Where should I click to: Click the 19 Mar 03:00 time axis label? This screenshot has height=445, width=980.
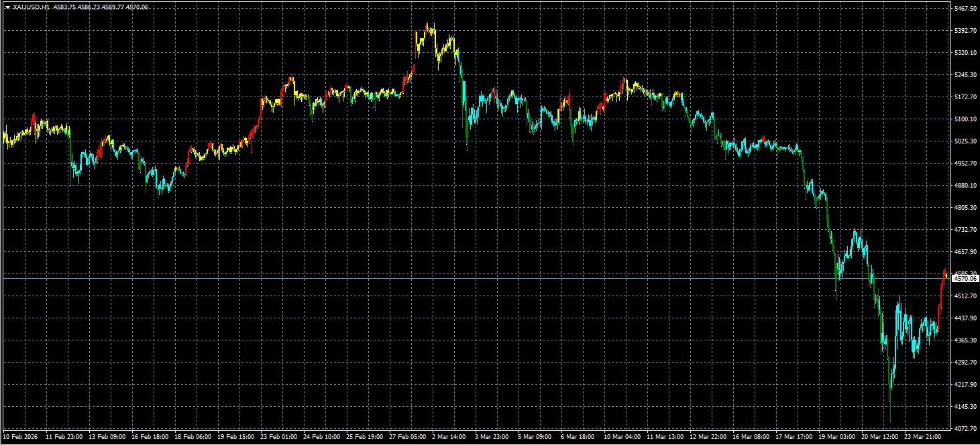point(837,437)
